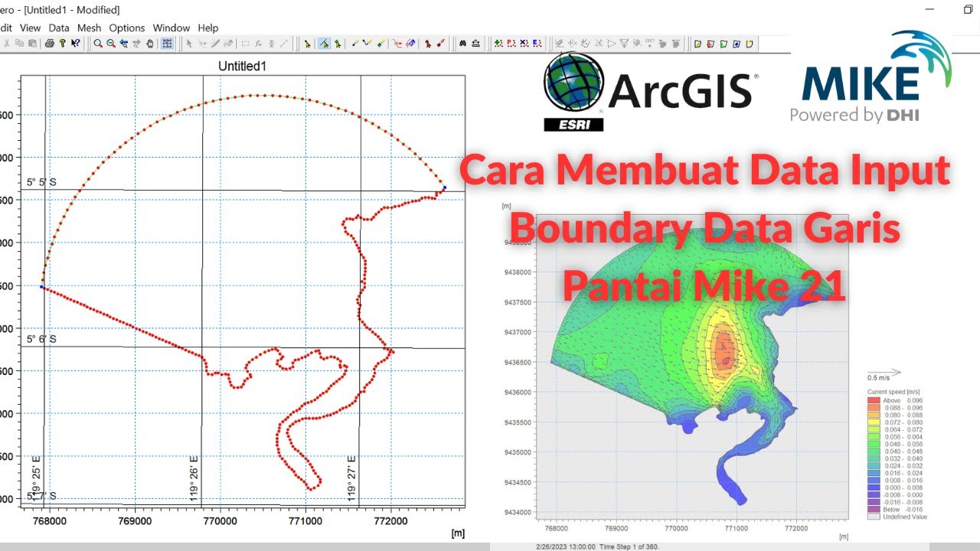980x551 pixels.
Task: Click the 5° 5' S latitude label
Action: coord(41,182)
